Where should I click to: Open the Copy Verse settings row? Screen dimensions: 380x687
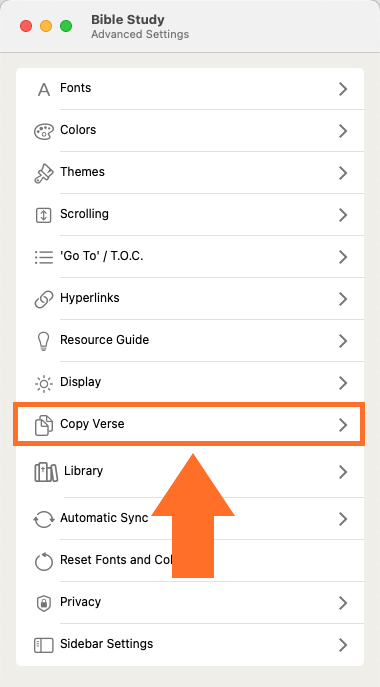pos(189,425)
